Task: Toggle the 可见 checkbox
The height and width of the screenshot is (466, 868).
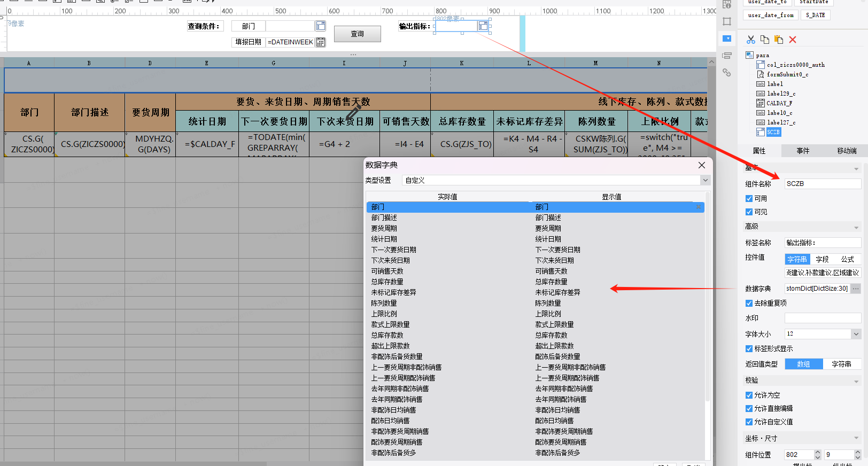Action: click(x=749, y=212)
